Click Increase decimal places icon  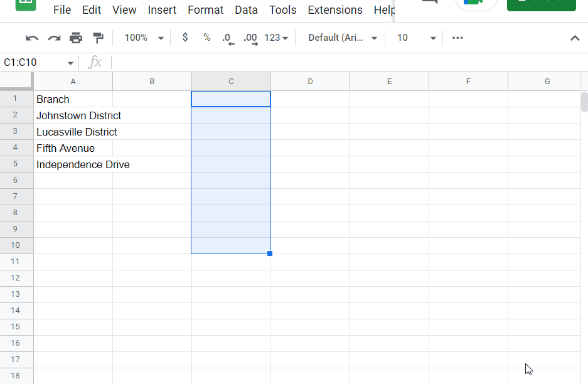[x=250, y=38]
